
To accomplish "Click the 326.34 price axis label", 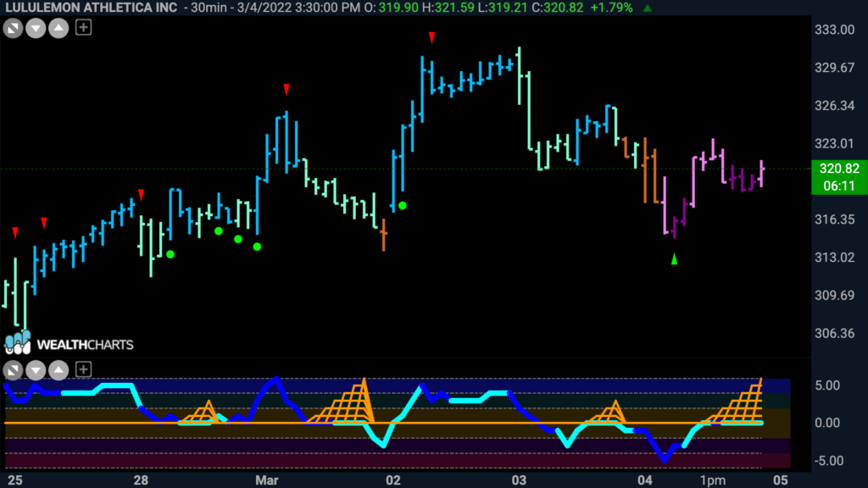I will 834,106.
